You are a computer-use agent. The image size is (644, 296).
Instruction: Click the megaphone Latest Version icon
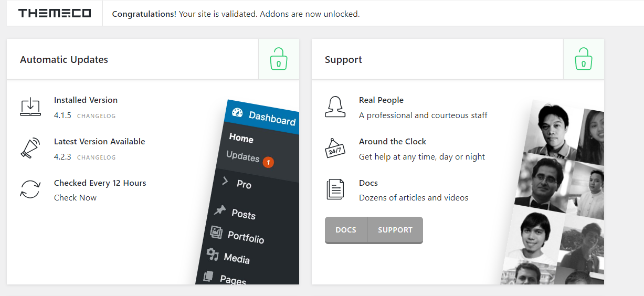[30, 149]
